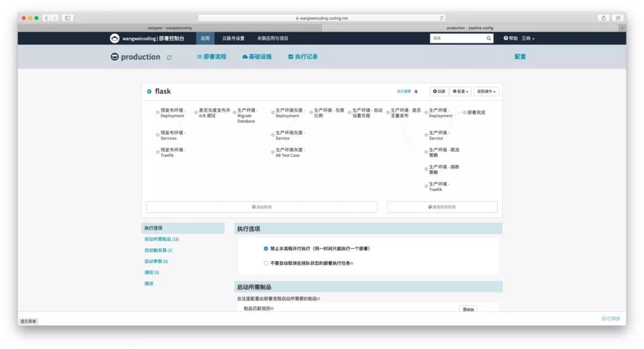644x349 pixels.
Task: Uncheck 禁止本流程并行执行 checkbox
Action: point(266,249)
